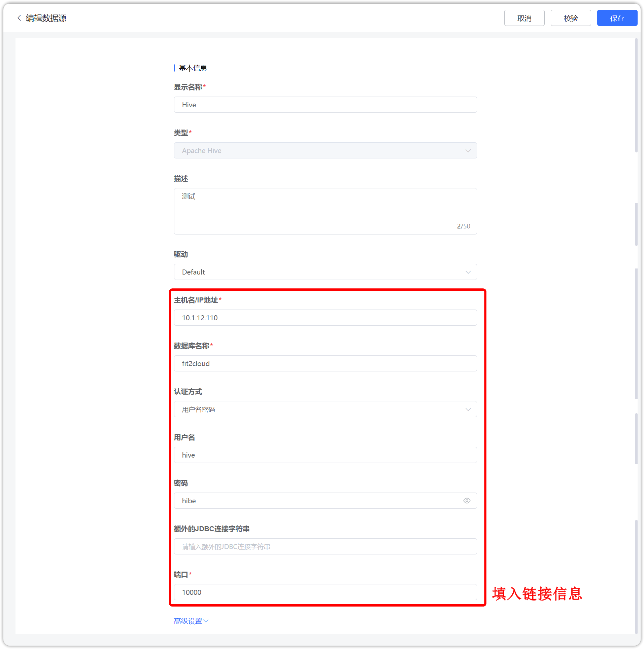Viewport: 644px width, 649px height.
Task: Click the chevron of the 驱动 dropdown
Action: [468, 272]
